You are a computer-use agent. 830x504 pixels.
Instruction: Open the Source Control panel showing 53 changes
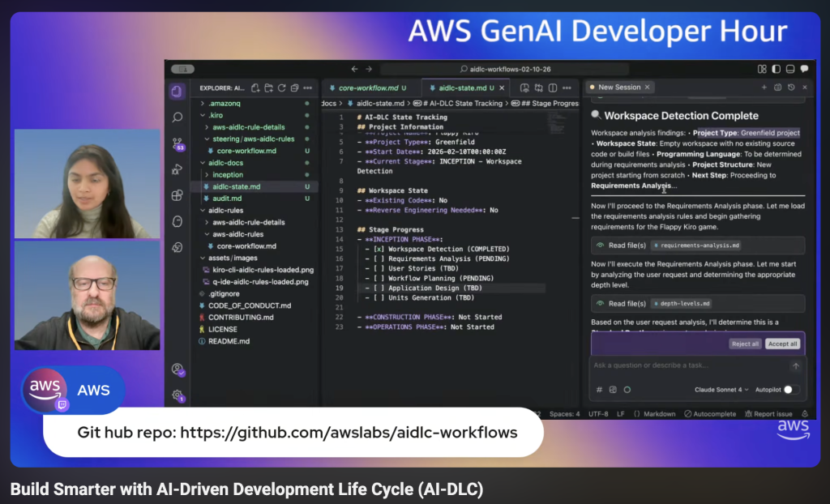[x=175, y=144]
